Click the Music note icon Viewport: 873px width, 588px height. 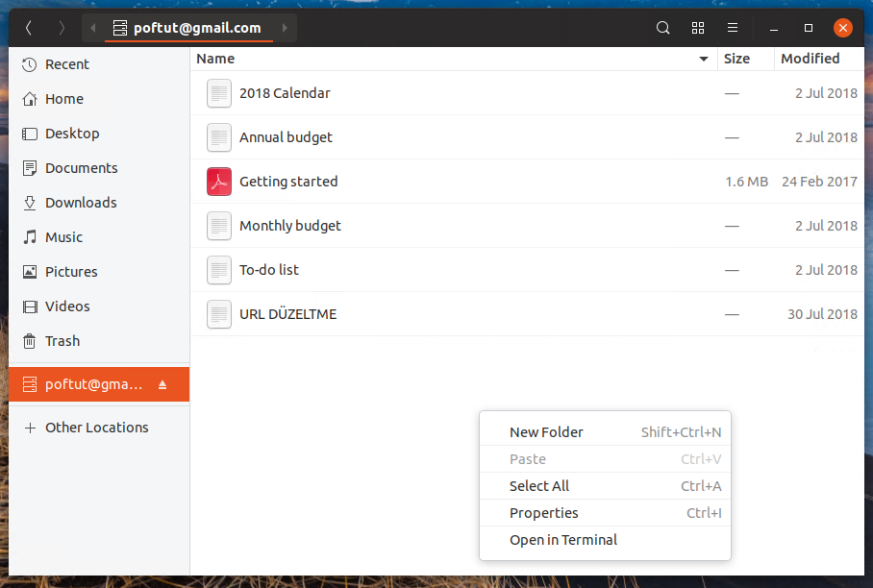pyautogui.click(x=30, y=237)
